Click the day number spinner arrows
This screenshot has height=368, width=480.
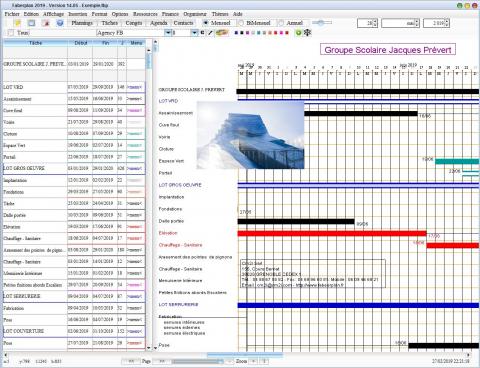(375, 23)
